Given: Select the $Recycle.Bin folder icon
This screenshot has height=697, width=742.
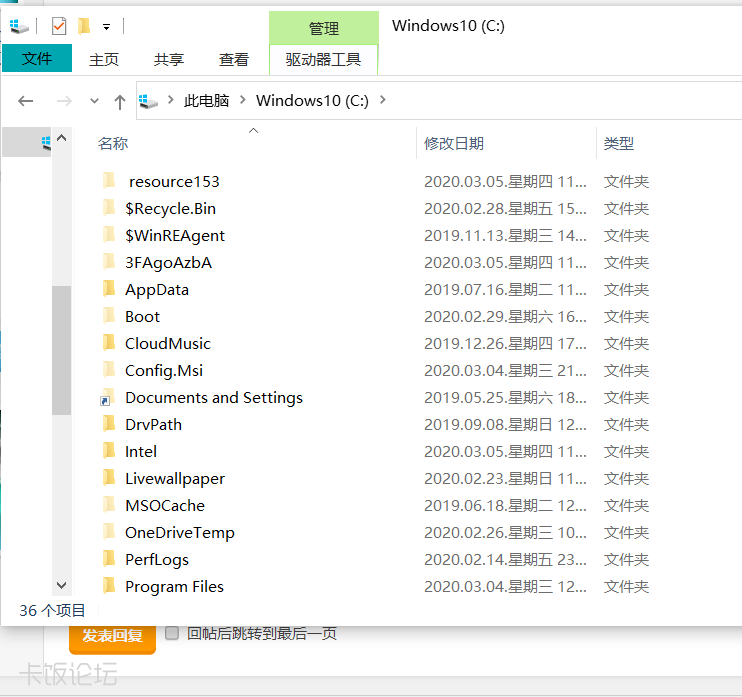Looking at the screenshot, I should (109, 207).
